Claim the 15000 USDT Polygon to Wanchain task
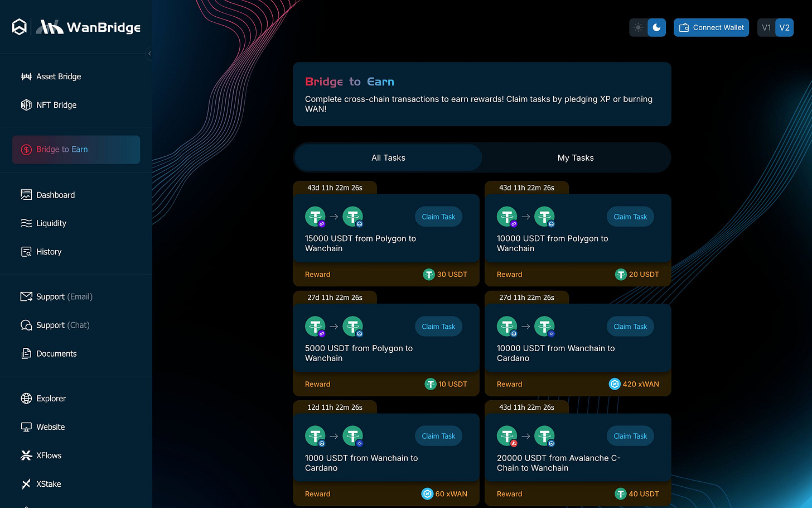The width and height of the screenshot is (812, 508). (438, 217)
